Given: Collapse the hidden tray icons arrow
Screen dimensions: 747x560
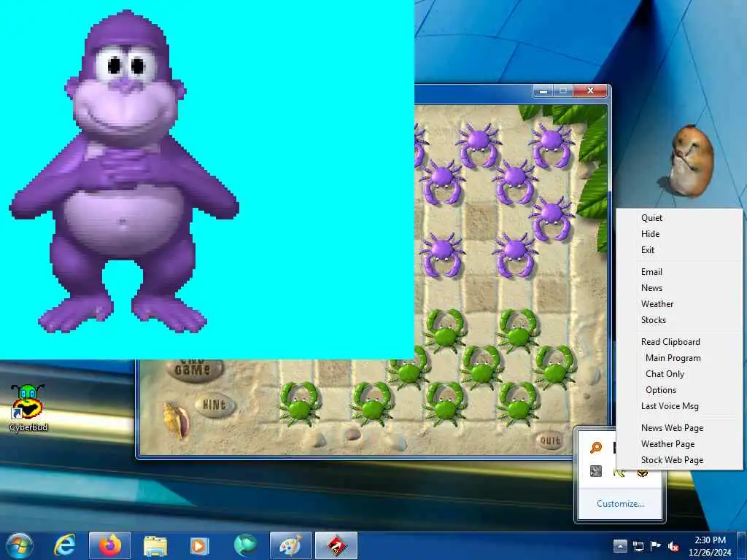Looking at the screenshot, I should pyautogui.click(x=620, y=545).
